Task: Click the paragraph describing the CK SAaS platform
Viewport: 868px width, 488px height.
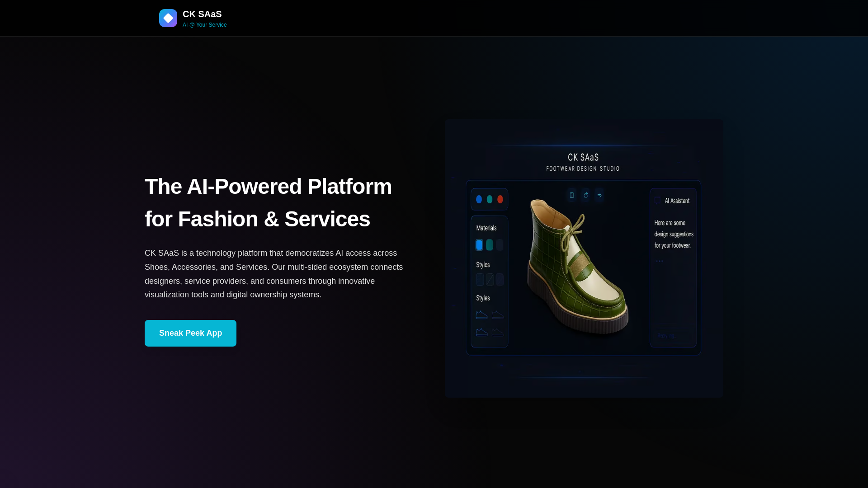Action: [x=274, y=274]
